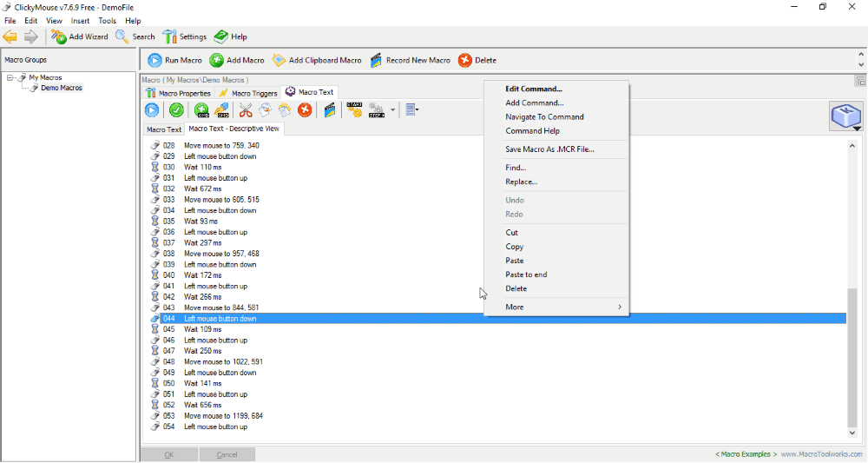Click the macro list scrollbar down arrow

click(852, 433)
